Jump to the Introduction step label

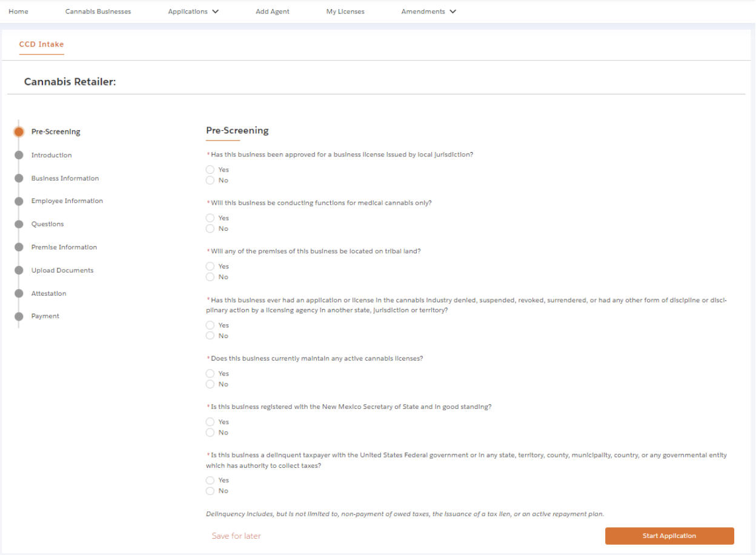coord(51,155)
